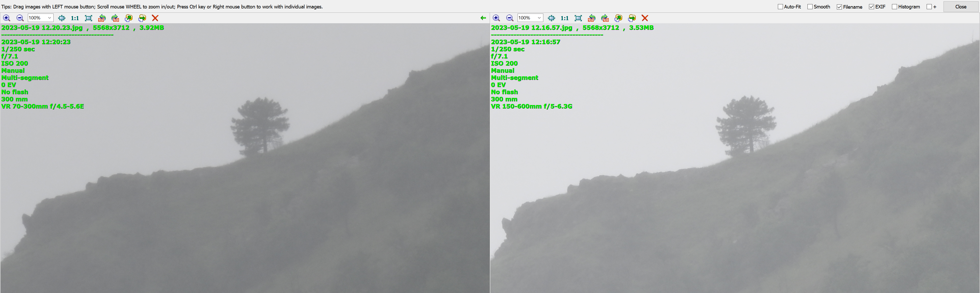Remove the left image with red X
Viewport: 980px width, 293px height.
coord(155,18)
